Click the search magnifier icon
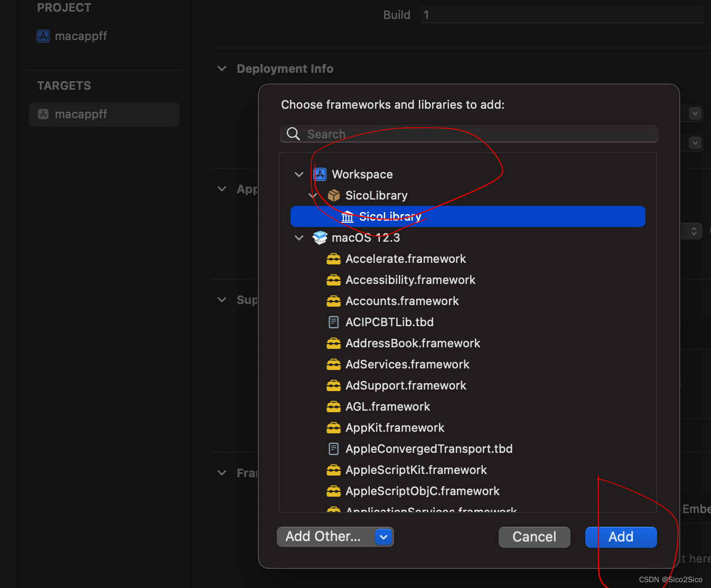 [x=293, y=134]
